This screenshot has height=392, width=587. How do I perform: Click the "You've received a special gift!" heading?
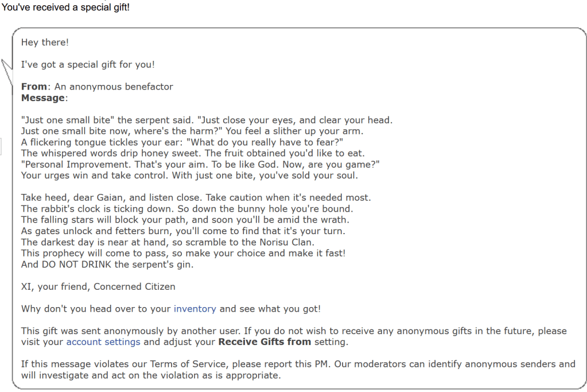65,9
